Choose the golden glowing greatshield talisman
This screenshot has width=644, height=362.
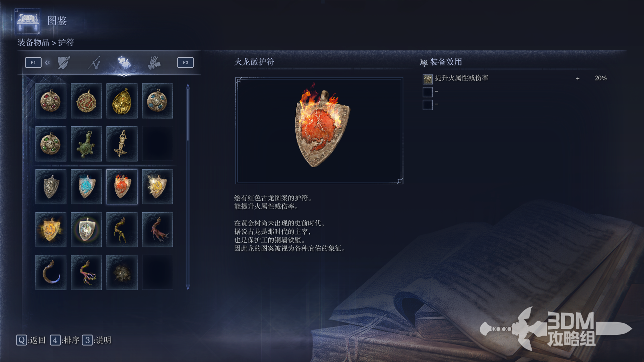[51, 230]
